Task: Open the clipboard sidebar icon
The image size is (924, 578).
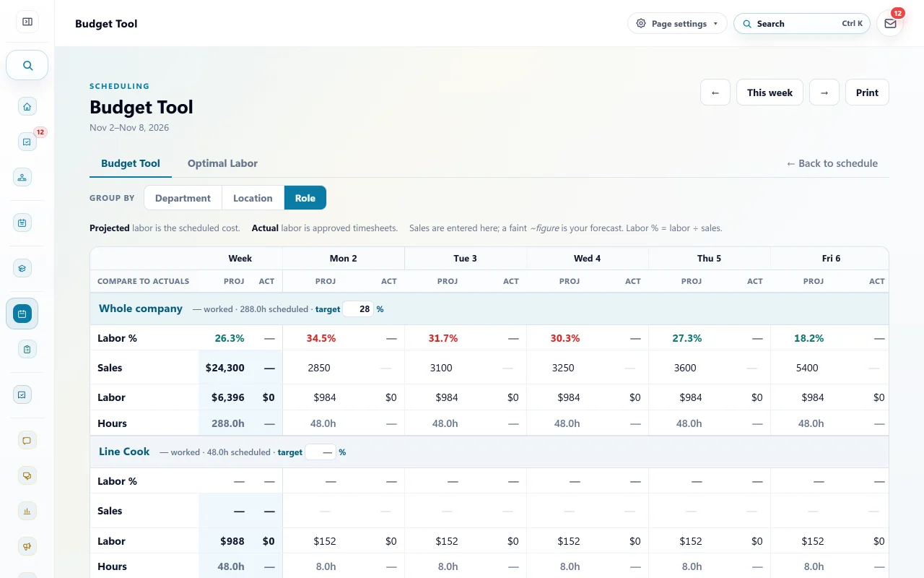Action: [x=27, y=350]
